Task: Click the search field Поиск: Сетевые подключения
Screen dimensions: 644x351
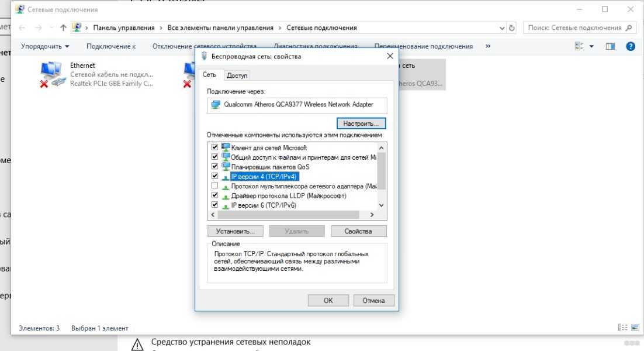Action: click(x=574, y=27)
